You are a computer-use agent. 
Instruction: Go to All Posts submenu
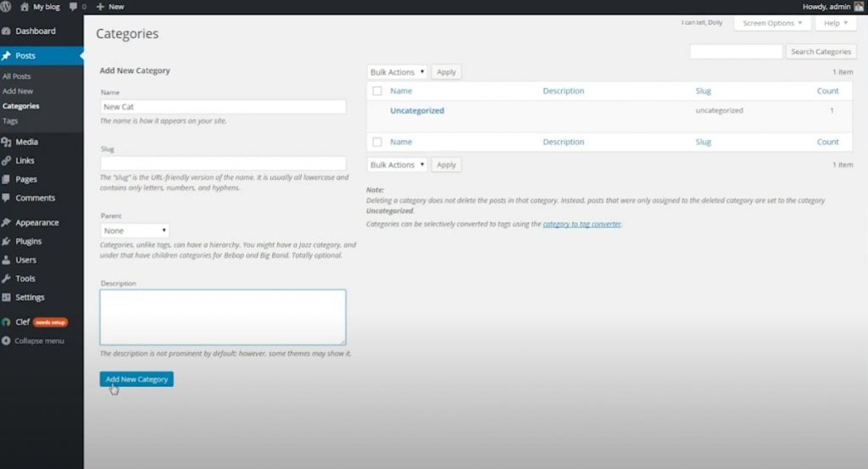(x=17, y=76)
